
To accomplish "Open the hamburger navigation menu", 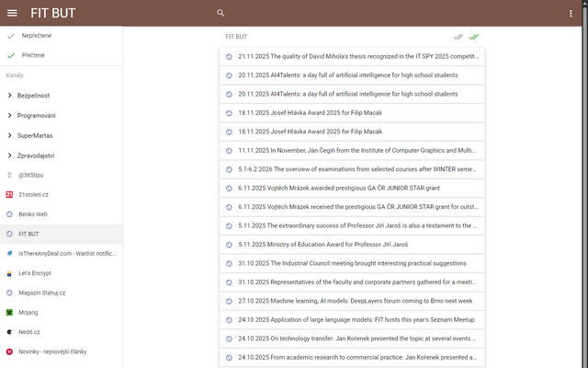I will tap(12, 13).
